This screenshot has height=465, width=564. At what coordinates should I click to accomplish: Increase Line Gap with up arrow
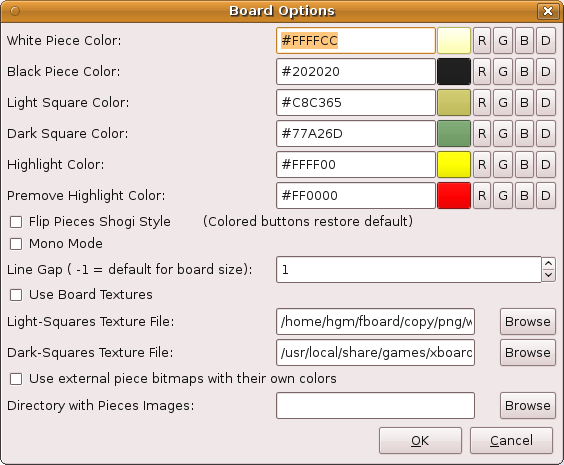[x=549, y=263]
